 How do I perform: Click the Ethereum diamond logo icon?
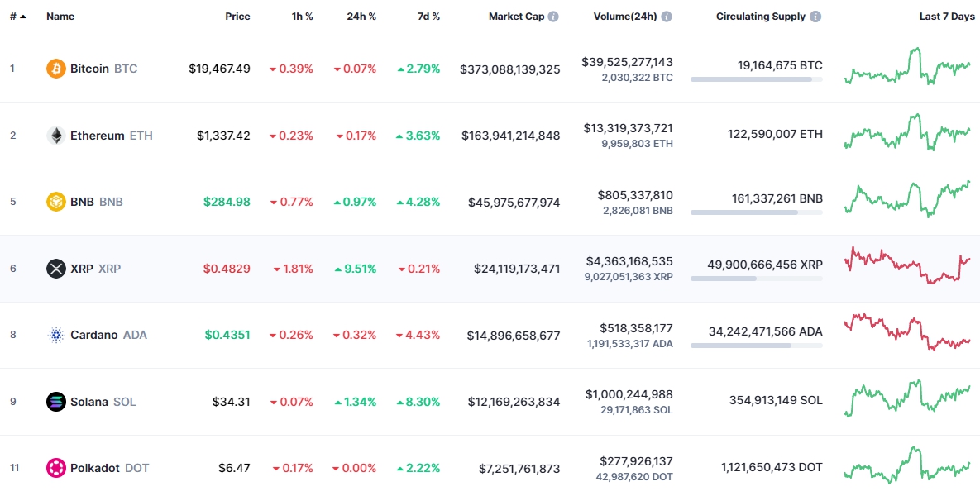click(x=56, y=136)
